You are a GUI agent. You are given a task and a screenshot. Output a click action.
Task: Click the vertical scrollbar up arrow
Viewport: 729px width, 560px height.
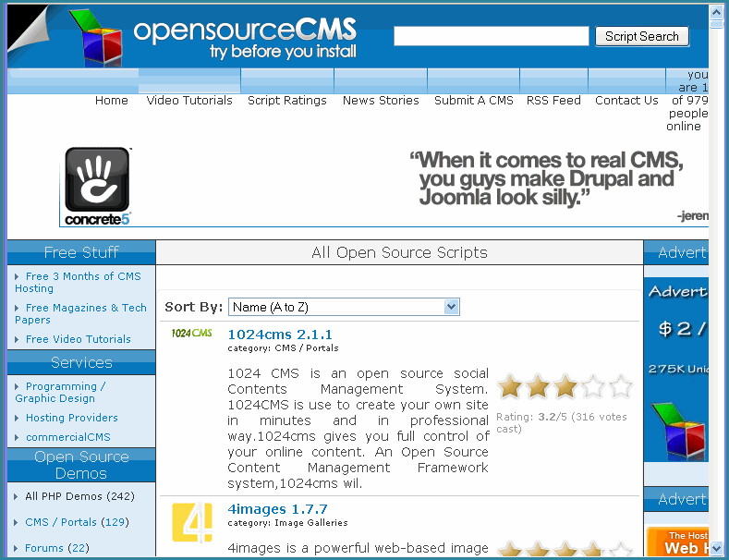click(716, 12)
